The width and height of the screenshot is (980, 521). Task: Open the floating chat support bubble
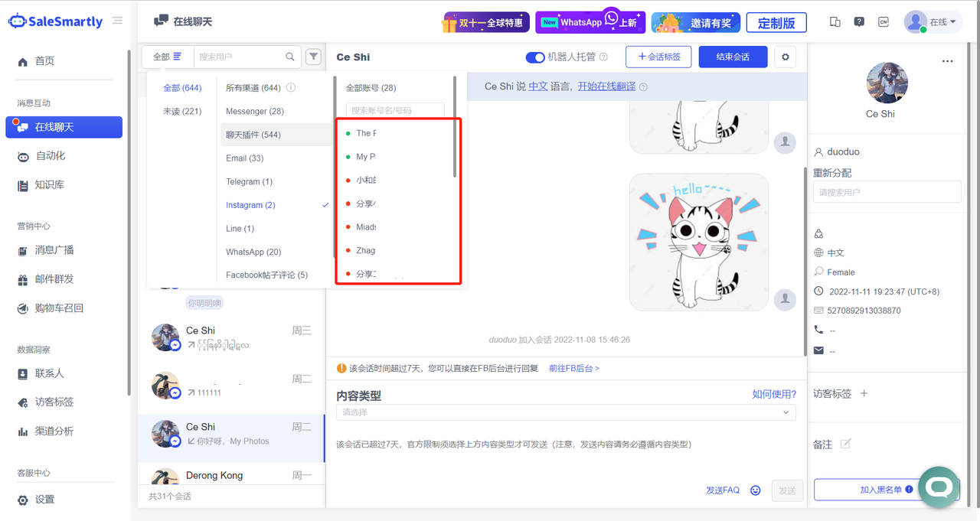[x=939, y=487]
